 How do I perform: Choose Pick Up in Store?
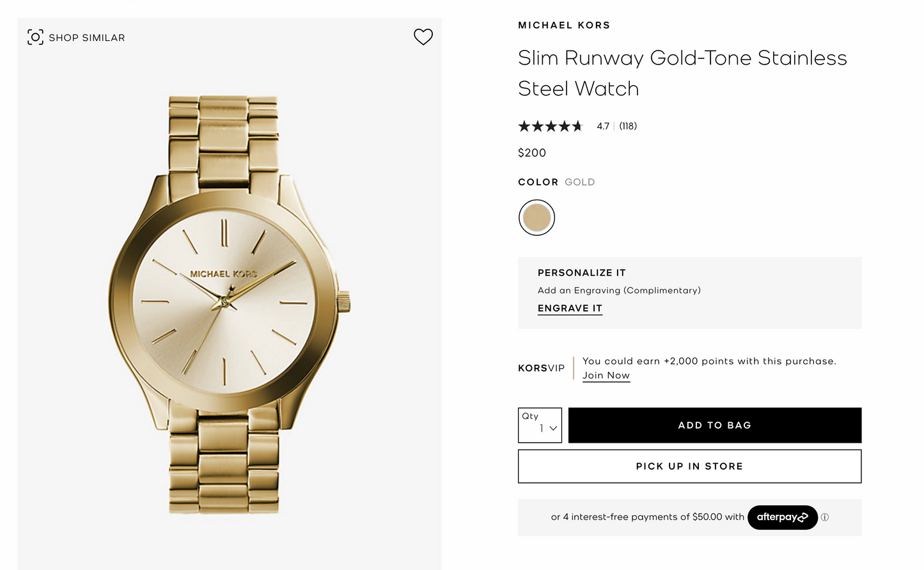689,466
